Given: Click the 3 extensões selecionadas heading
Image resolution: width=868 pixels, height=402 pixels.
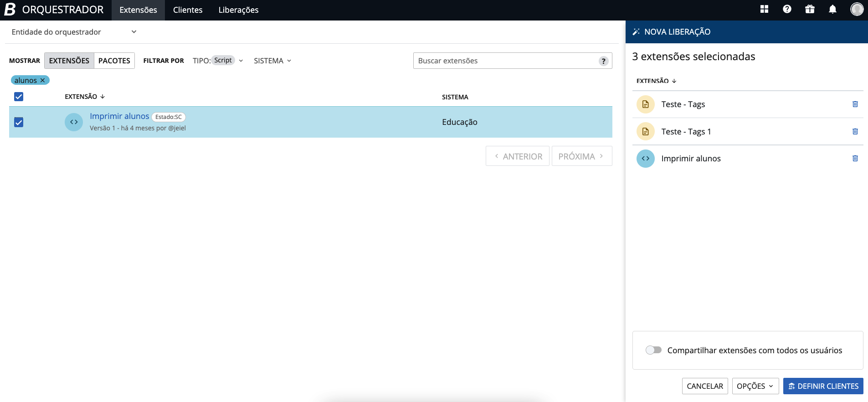Looking at the screenshot, I should [x=693, y=57].
